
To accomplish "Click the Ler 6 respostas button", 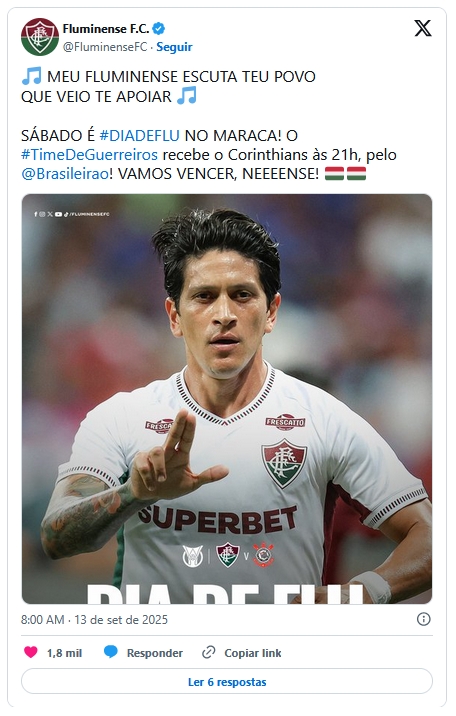I will (227, 682).
